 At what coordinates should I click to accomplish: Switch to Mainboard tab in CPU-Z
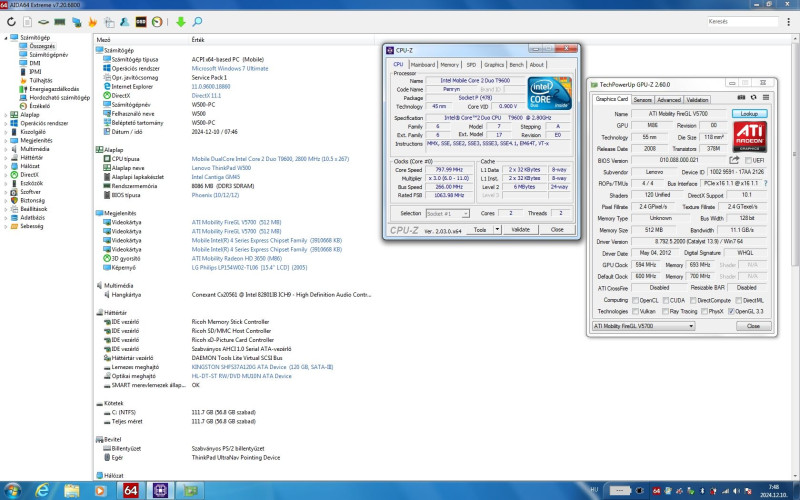[423, 65]
